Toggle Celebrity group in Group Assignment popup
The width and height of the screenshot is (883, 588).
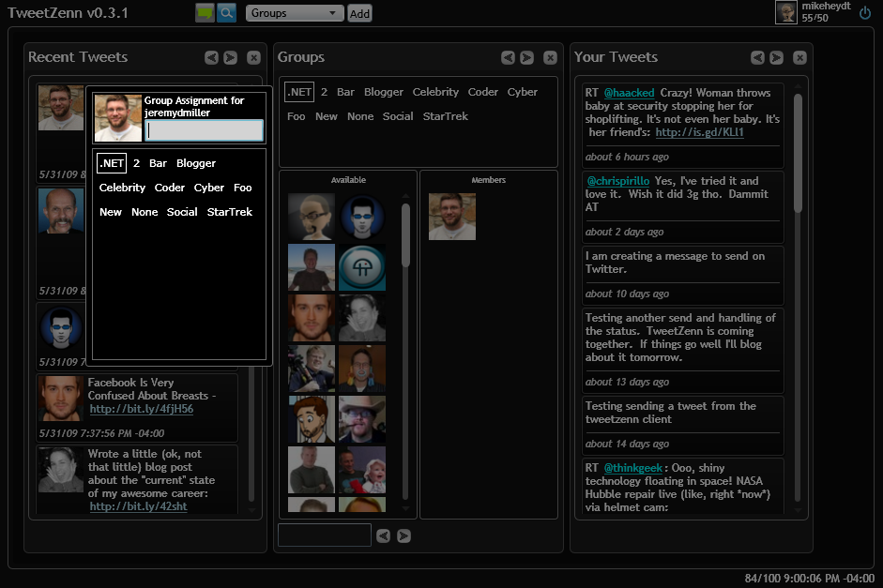coord(122,188)
